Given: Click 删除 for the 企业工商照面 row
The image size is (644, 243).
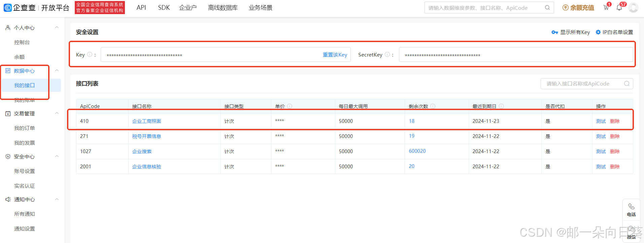Looking at the screenshot, I should (615, 121).
